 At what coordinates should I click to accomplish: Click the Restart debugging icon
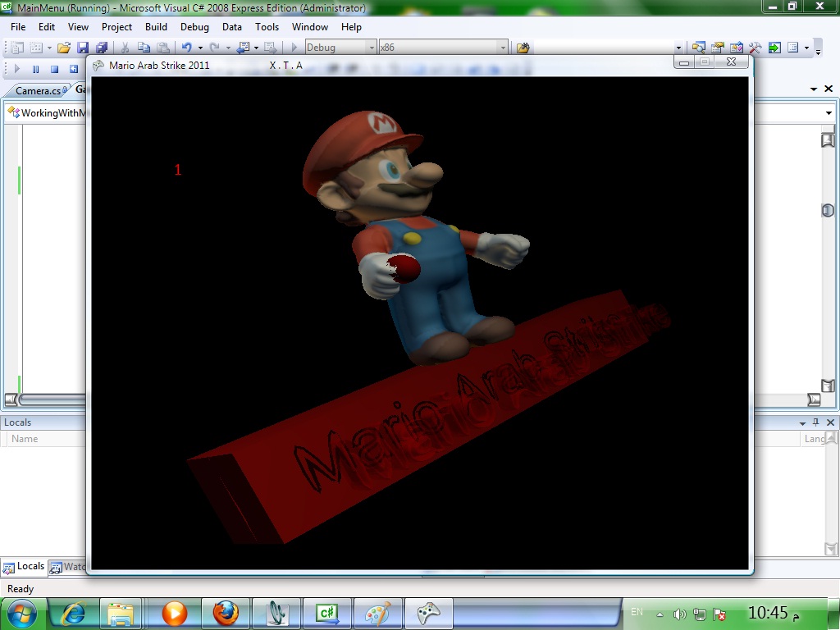tap(73, 69)
